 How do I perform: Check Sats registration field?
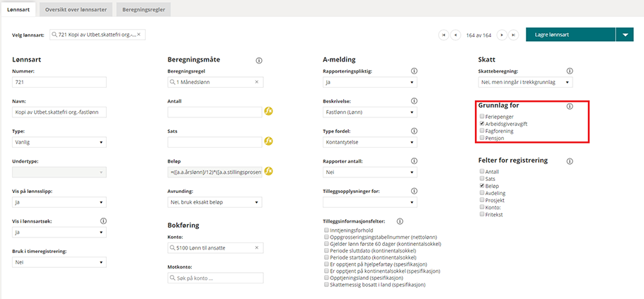pos(482,179)
